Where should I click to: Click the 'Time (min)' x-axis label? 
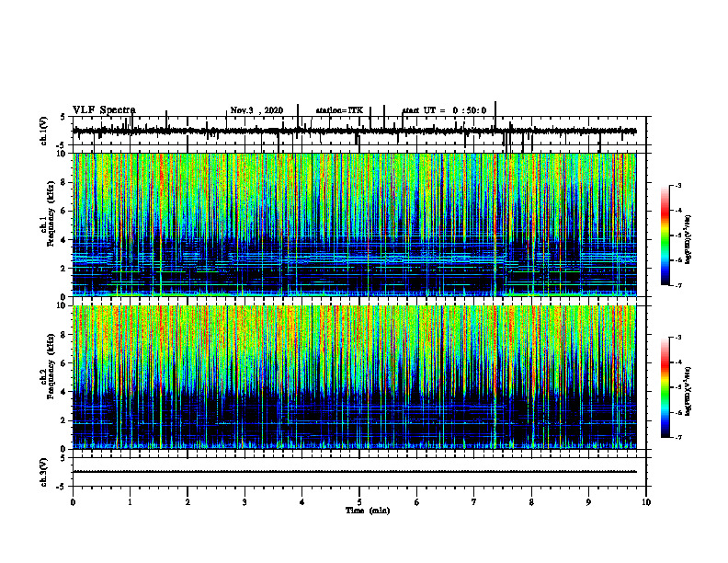click(368, 511)
